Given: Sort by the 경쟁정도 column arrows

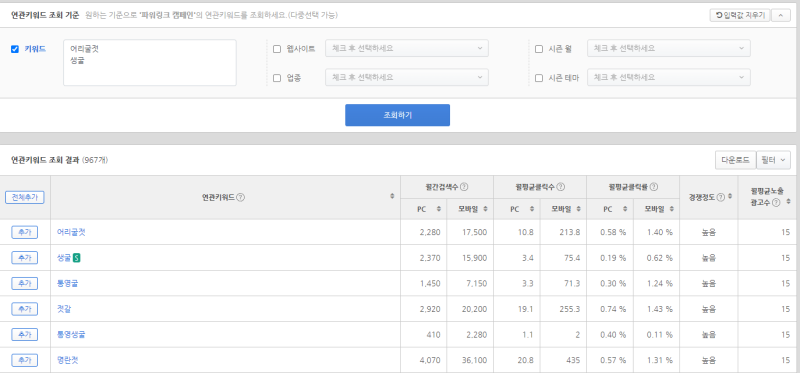Looking at the screenshot, I should coord(730,197).
